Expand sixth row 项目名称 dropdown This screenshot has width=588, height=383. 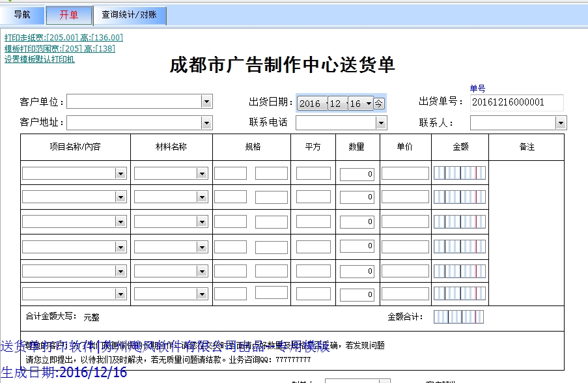click(120, 294)
